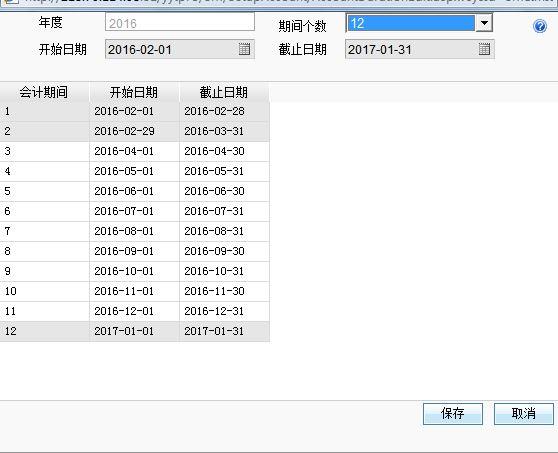Select start date cell 2016-08-01
The height and width of the screenshot is (453, 558).
[134, 231]
